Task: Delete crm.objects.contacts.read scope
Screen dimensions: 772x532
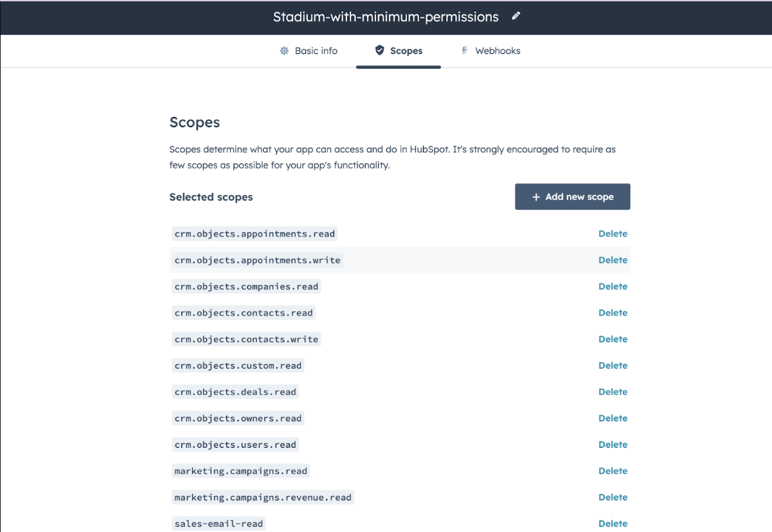Action: 613,313
